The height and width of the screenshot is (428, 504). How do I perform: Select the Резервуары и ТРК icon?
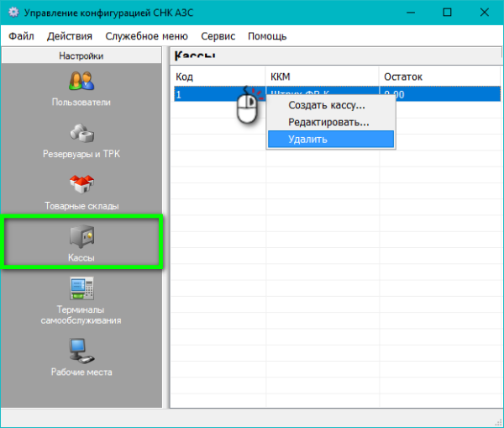click(81, 135)
